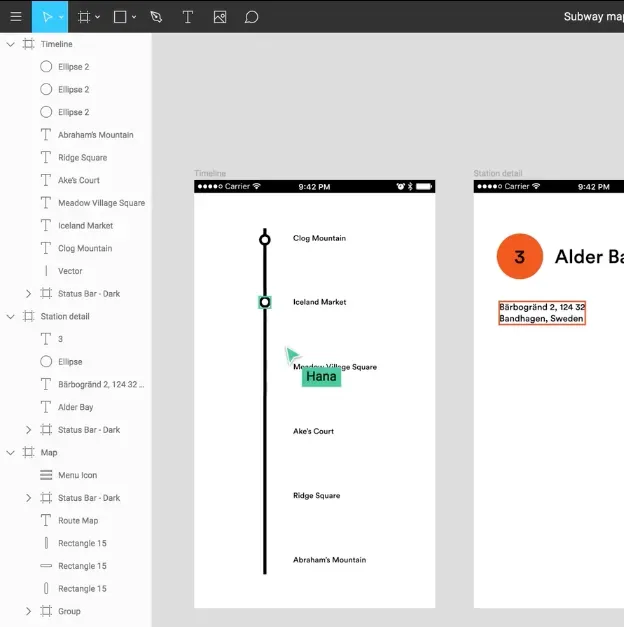The width and height of the screenshot is (624, 627).
Task: Expand Status Bar - Dark under Timeline
Action: [x=28, y=294]
